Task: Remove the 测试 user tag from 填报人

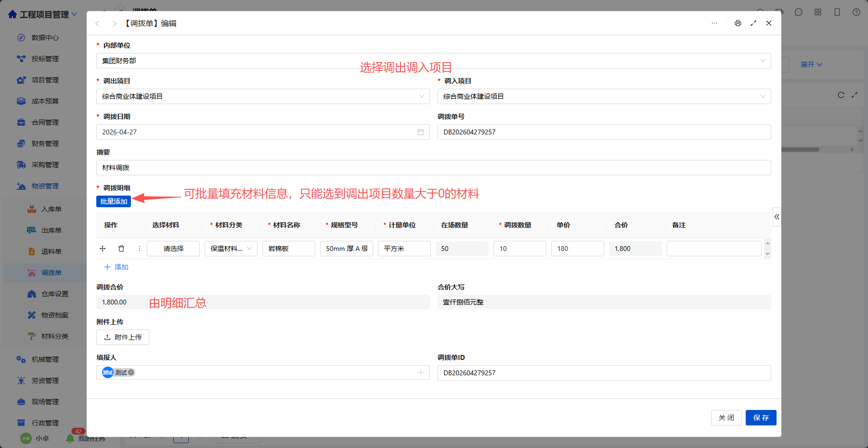Action: click(x=131, y=372)
